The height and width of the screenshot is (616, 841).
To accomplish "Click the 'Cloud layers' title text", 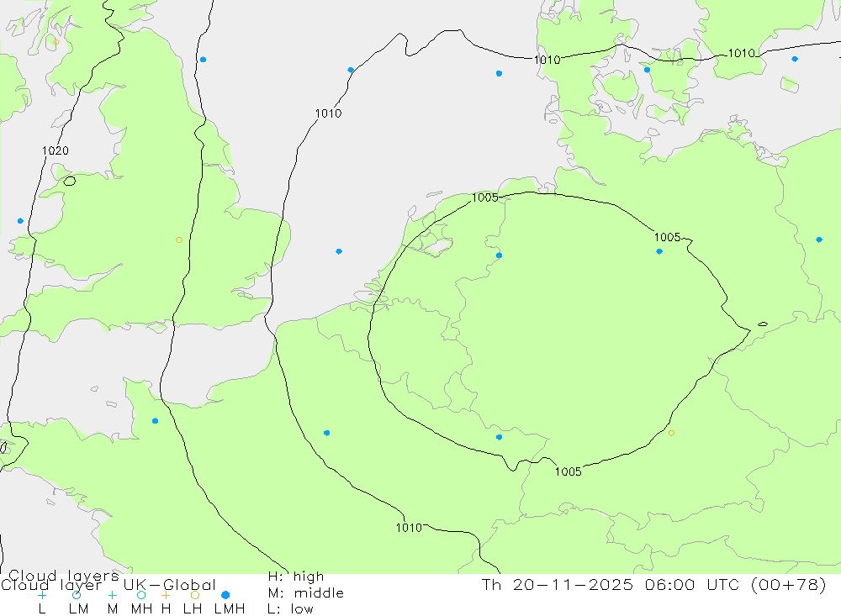I will [x=63, y=577].
